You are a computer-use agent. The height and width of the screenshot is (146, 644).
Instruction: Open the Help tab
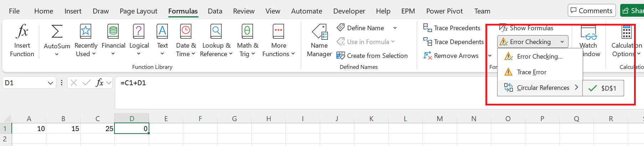(x=383, y=11)
